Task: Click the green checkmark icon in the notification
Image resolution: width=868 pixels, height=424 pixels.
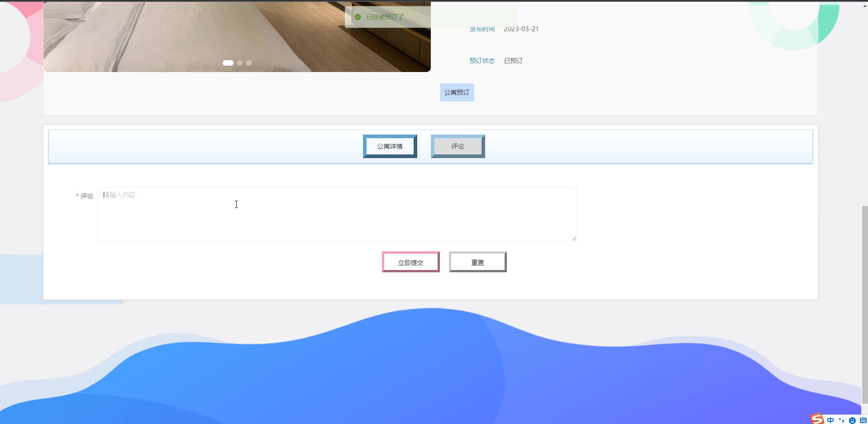Action: (358, 17)
